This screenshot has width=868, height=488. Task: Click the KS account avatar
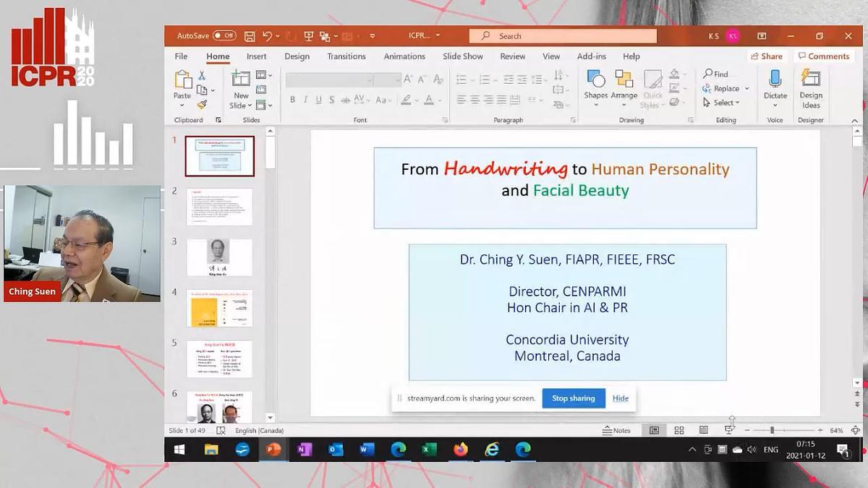(x=733, y=36)
